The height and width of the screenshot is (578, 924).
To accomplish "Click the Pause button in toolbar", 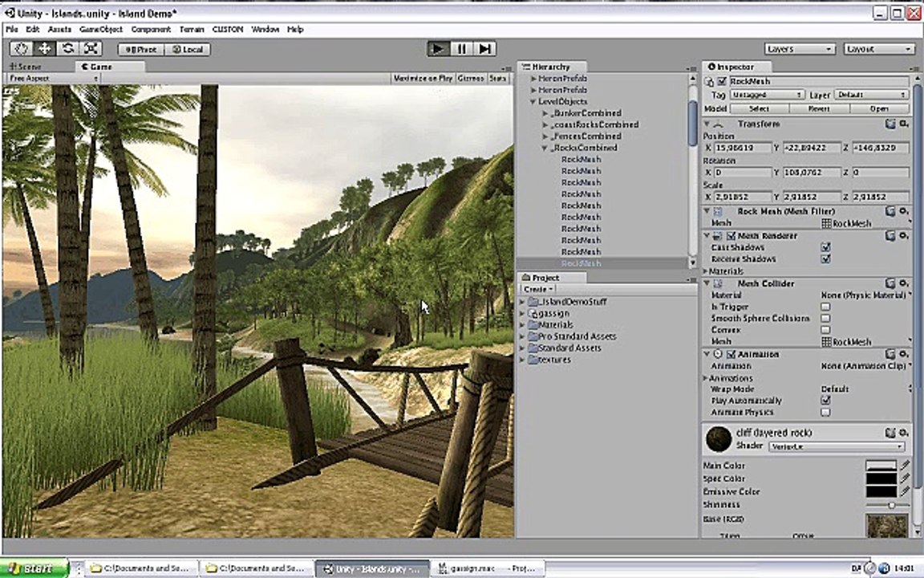I will click(461, 49).
